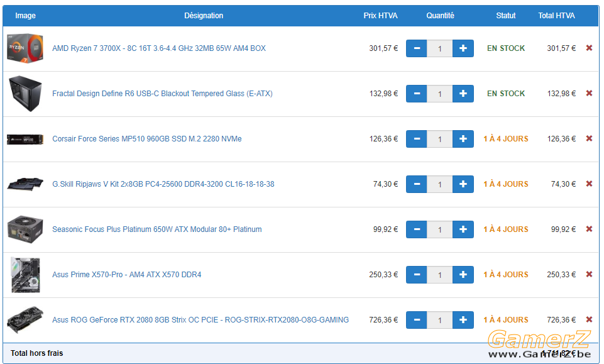This screenshot has width=604, height=364.
Task: Focus quantity field for Corsair MP510
Action: coord(439,139)
